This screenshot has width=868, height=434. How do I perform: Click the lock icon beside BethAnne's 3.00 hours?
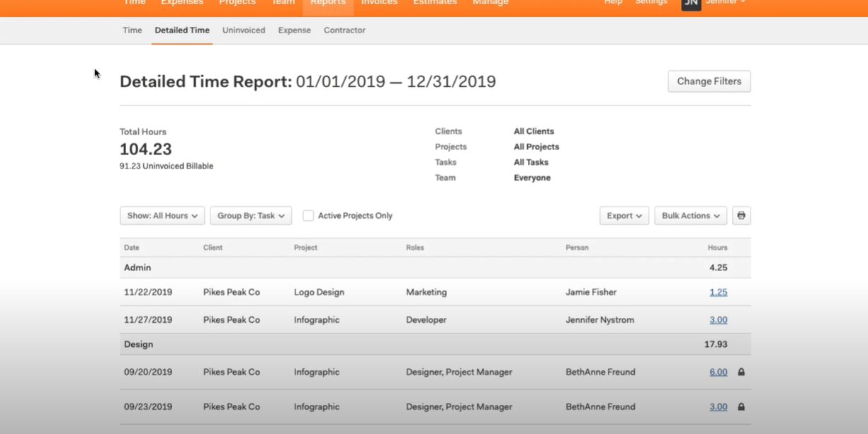pyautogui.click(x=741, y=406)
